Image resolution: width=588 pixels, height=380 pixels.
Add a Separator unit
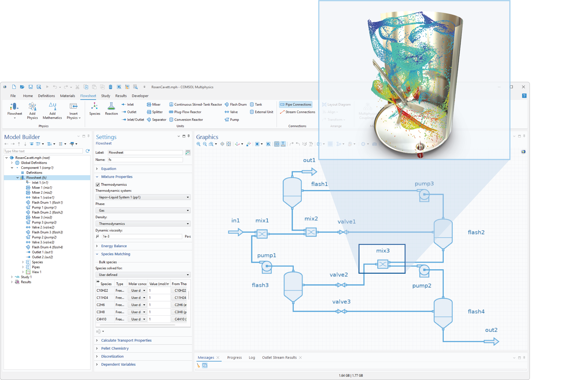pos(157,120)
